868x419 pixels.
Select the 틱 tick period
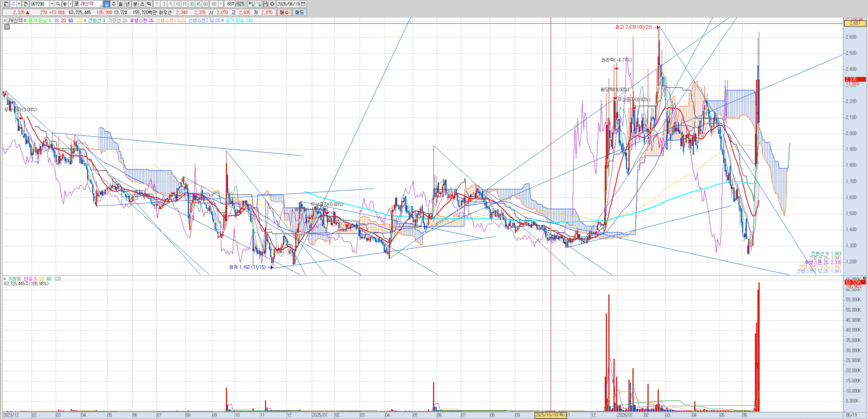click(x=149, y=4)
